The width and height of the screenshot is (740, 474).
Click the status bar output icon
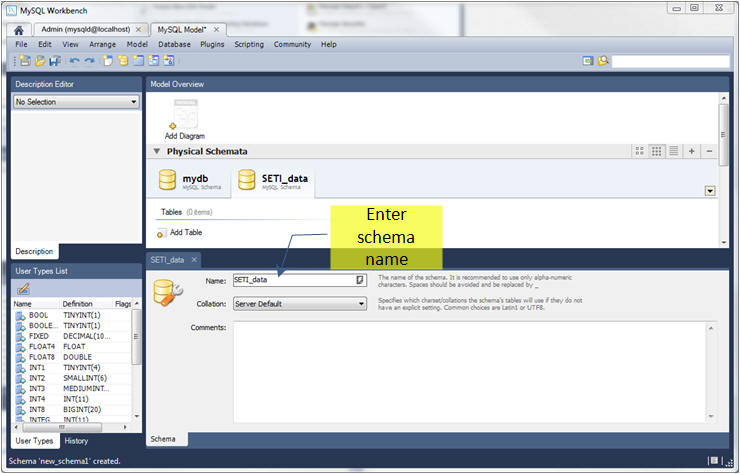tap(715, 460)
